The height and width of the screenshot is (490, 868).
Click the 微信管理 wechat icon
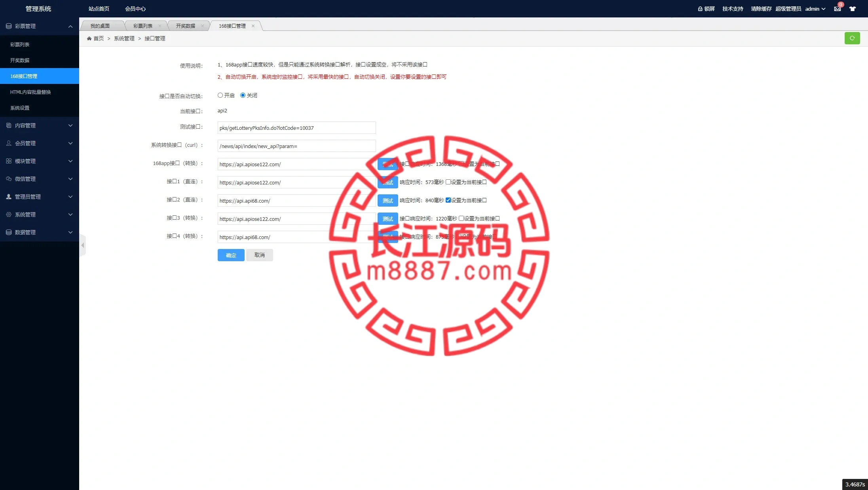coord(9,179)
